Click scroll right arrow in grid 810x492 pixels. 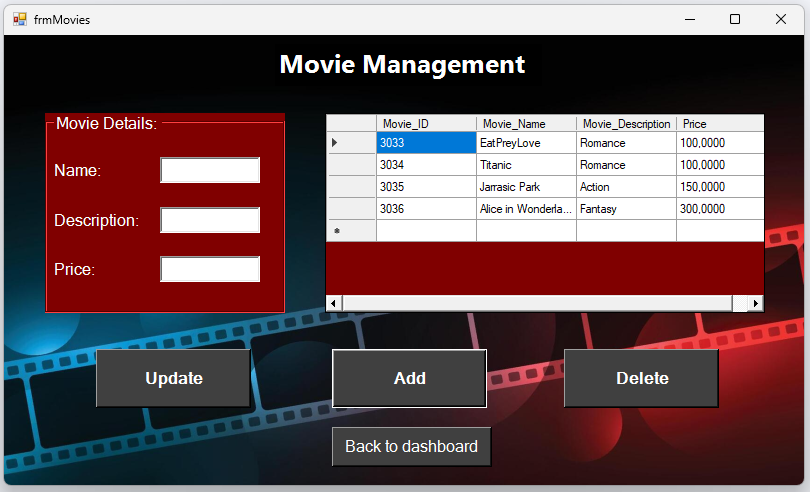(755, 303)
